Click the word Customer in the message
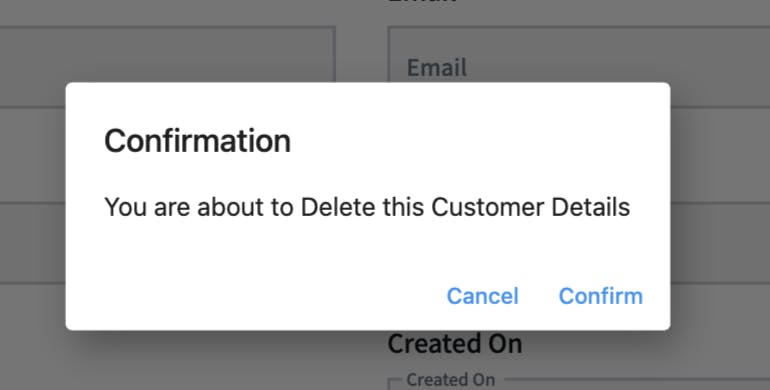The image size is (770, 390). click(x=488, y=207)
